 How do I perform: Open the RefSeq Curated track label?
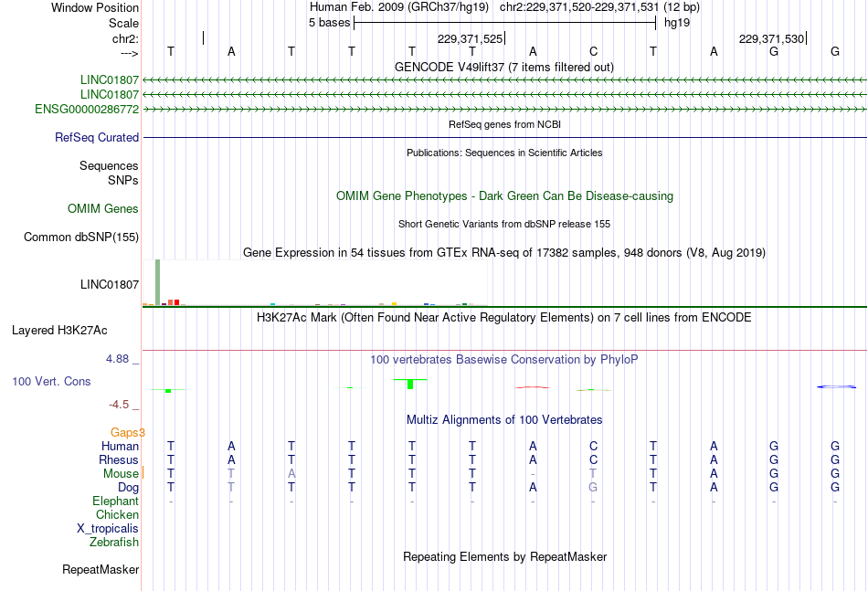coord(97,137)
